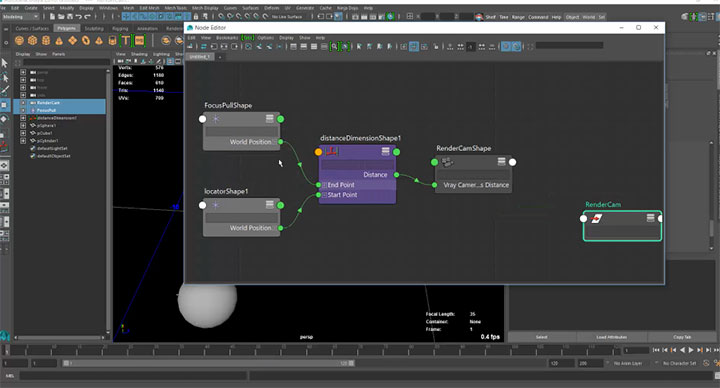
Task: Select the arrow Select tool in toolbox
Action: pyautogui.click(x=5, y=63)
